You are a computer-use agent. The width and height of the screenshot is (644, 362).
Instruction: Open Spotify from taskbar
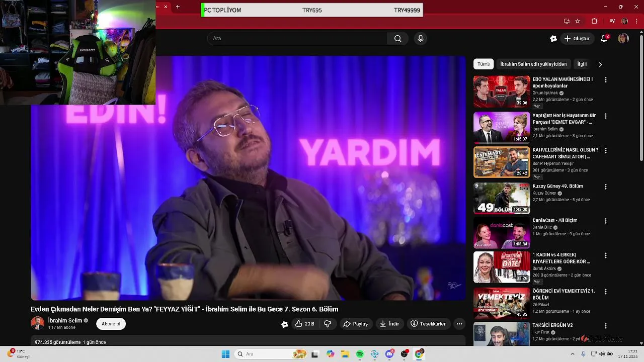[360, 354]
